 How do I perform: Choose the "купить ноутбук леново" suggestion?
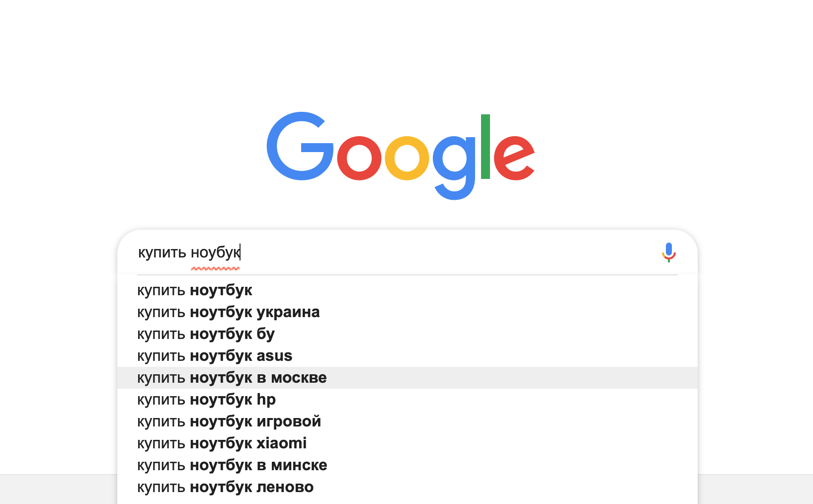pyautogui.click(x=225, y=487)
